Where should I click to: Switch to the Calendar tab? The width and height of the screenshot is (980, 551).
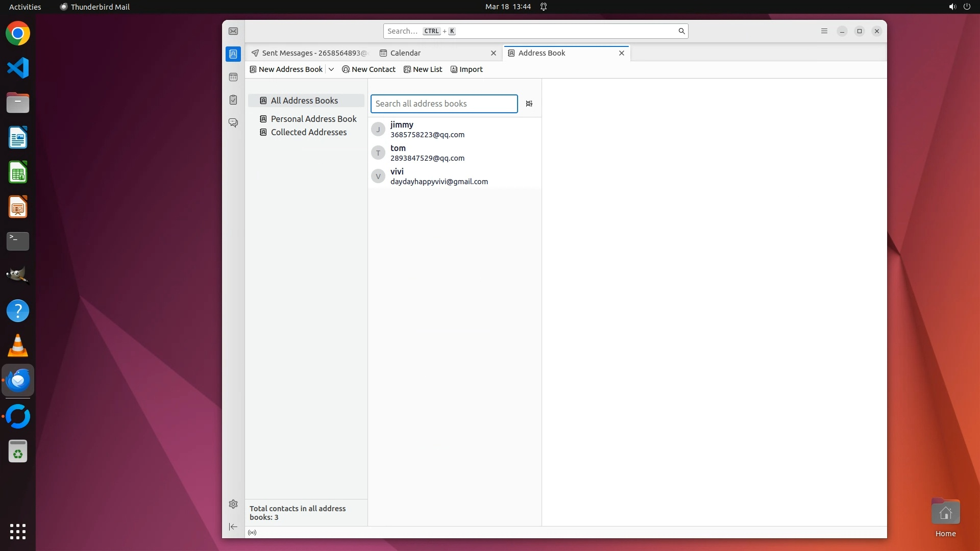pyautogui.click(x=405, y=53)
